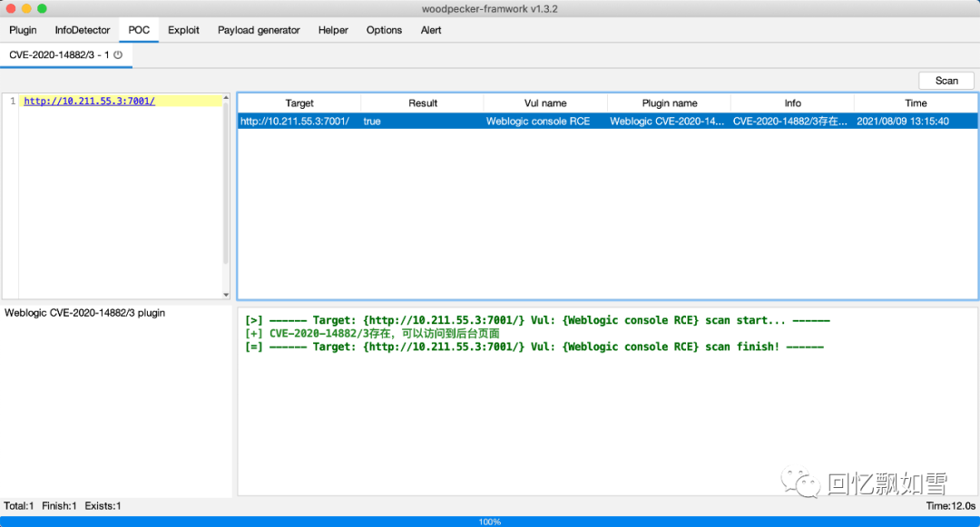Screen dimensions: 980x527
Task: Switch to the InfoDetector tab
Action: point(83,30)
